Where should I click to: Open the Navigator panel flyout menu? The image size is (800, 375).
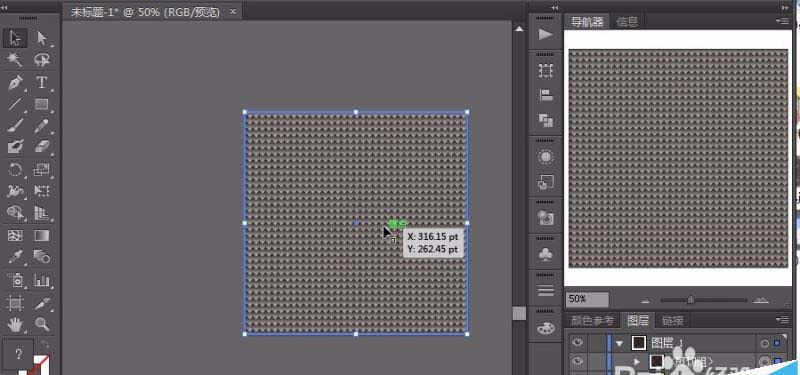click(782, 21)
